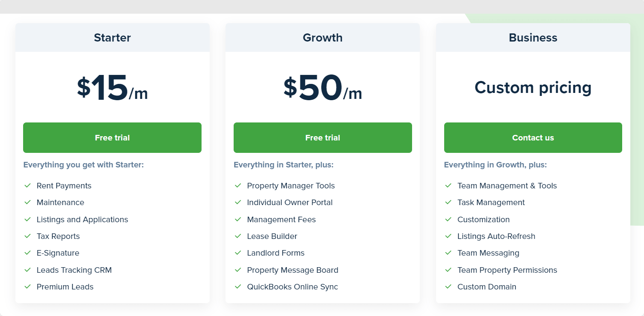Select the Business plan heading
The height and width of the screenshot is (316, 644).
[533, 38]
